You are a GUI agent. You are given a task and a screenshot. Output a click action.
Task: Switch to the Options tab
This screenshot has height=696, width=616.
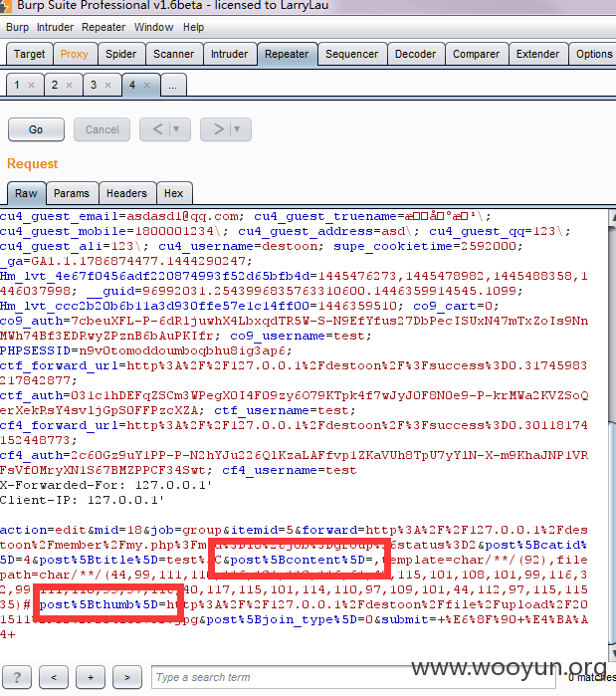(593, 54)
